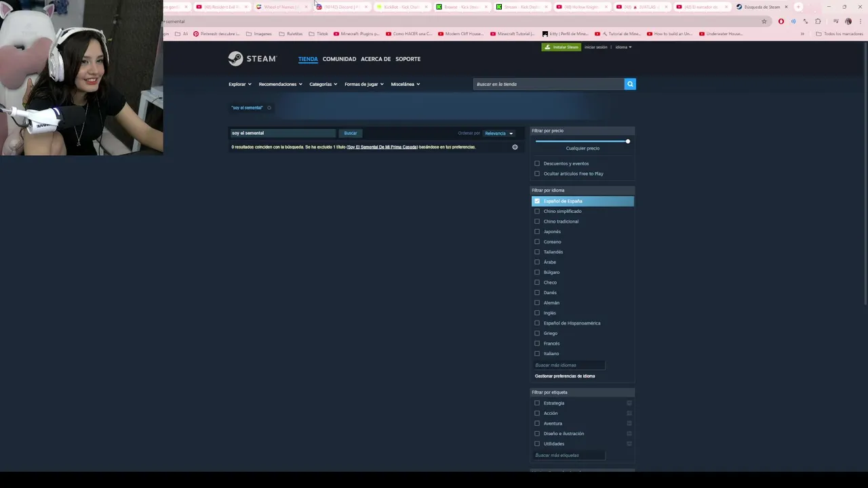Open the Estrategia tag options icon
Viewport: 868px width, 488px height.
point(629,403)
